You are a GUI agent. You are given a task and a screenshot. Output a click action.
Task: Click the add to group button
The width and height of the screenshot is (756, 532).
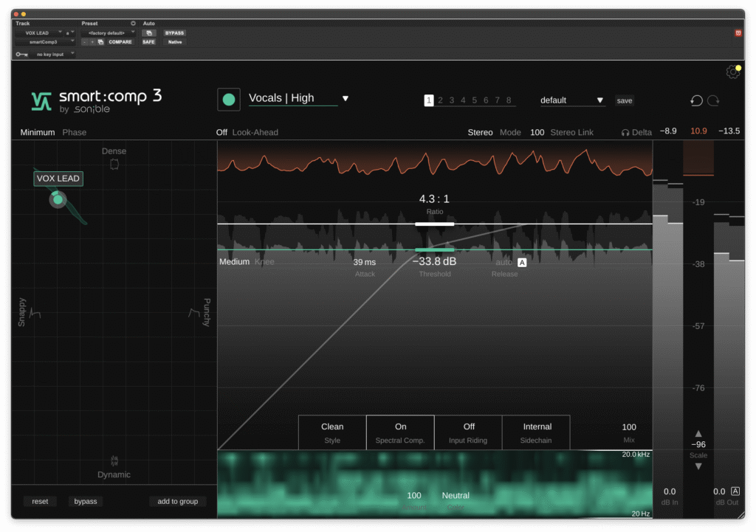coord(178,502)
